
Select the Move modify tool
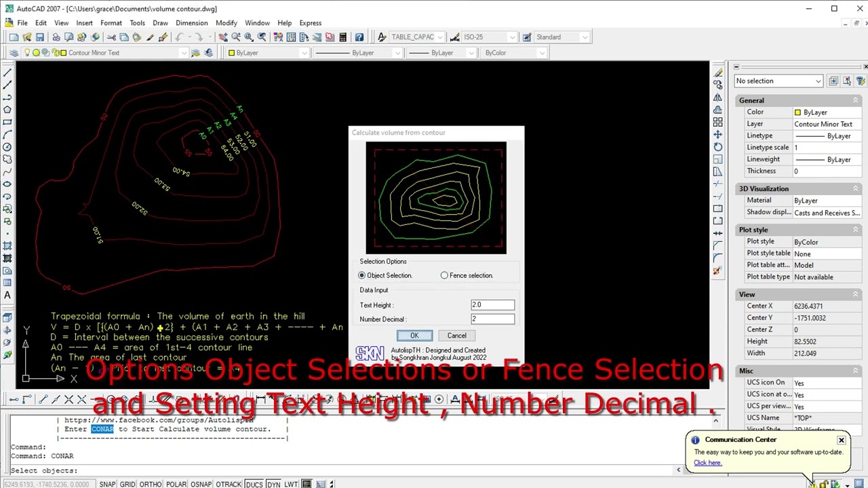click(x=717, y=134)
